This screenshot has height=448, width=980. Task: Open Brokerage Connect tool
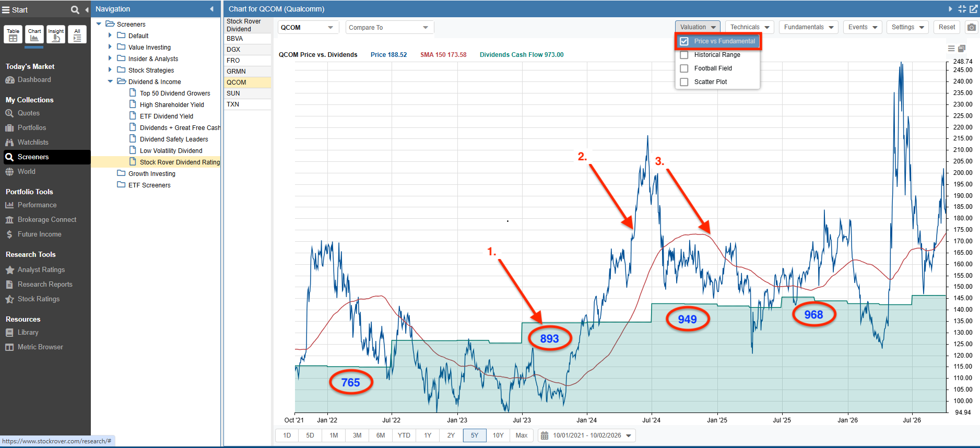tap(47, 220)
